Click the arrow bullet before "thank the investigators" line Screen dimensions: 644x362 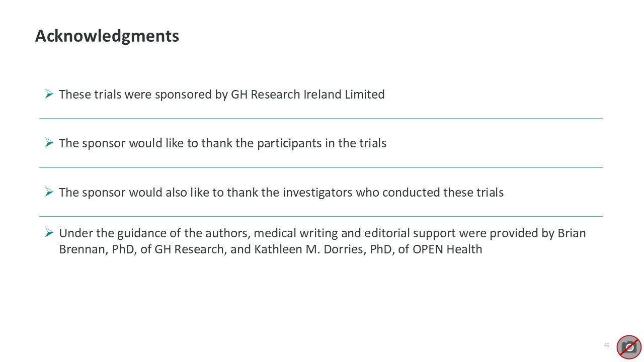tap(49, 192)
